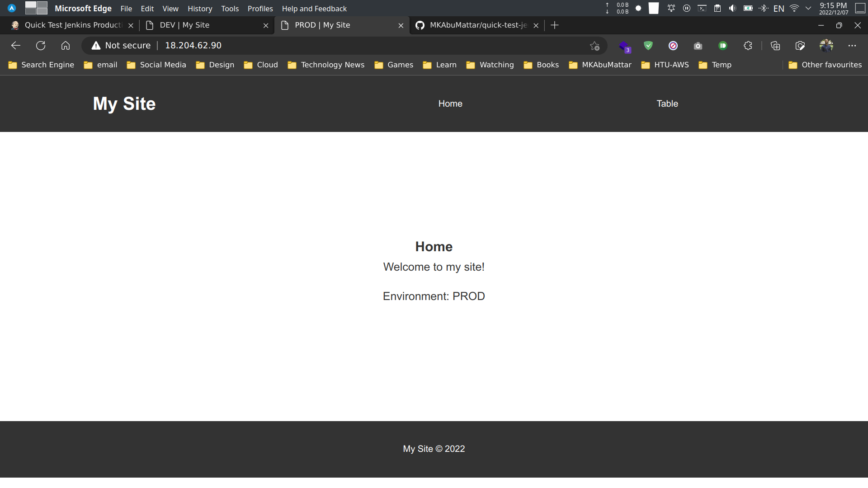Add the page to favourites with the star

[595, 45]
